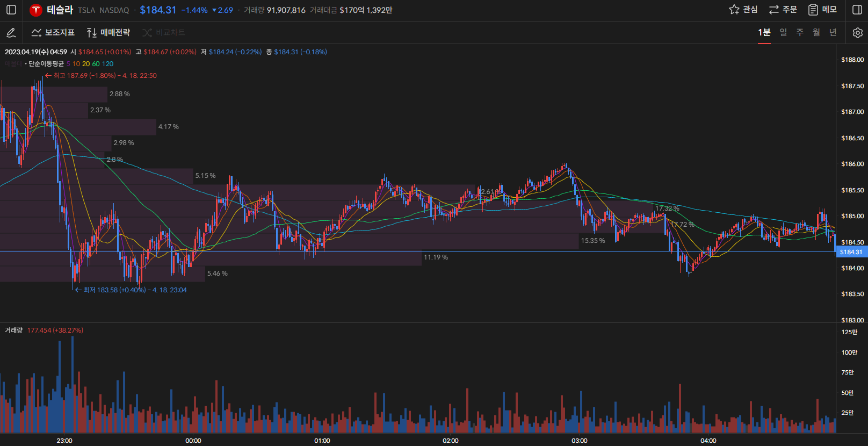Click the $183.50 price axis label

click(x=852, y=294)
